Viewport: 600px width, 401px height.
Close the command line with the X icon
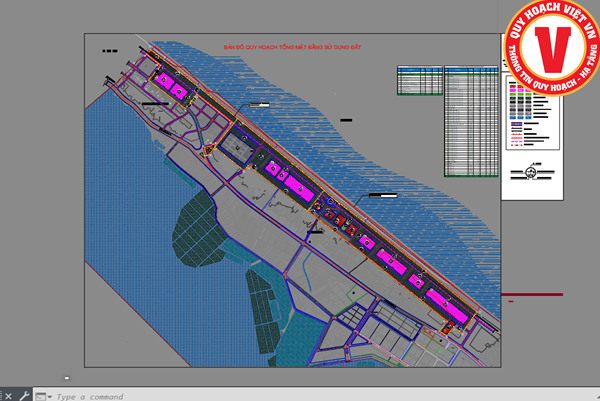(9, 396)
